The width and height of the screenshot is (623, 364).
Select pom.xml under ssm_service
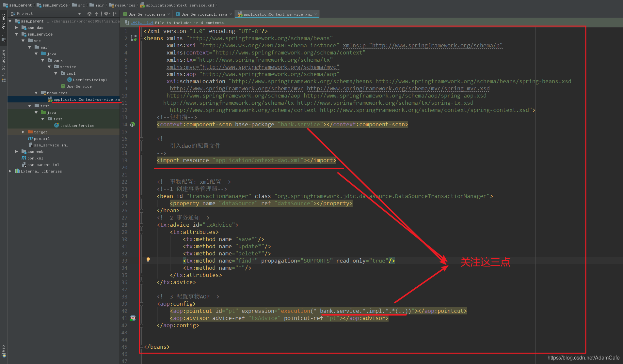pyautogui.click(x=42, y=139)
